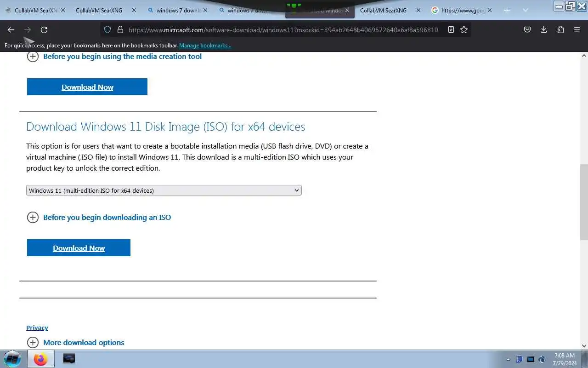Click the address bar URL
Image resolution: width=588 pixels, height=368 pixels.
(x=283, y=29)
